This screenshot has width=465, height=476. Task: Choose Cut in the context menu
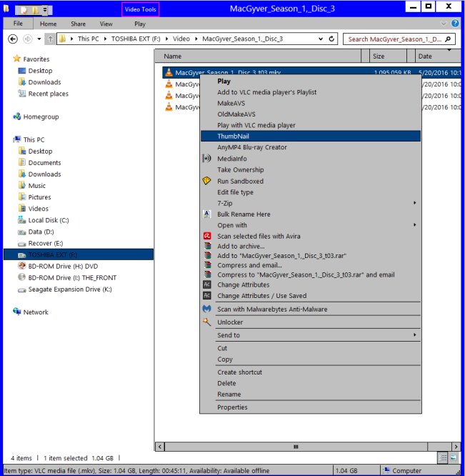(310, 348)
